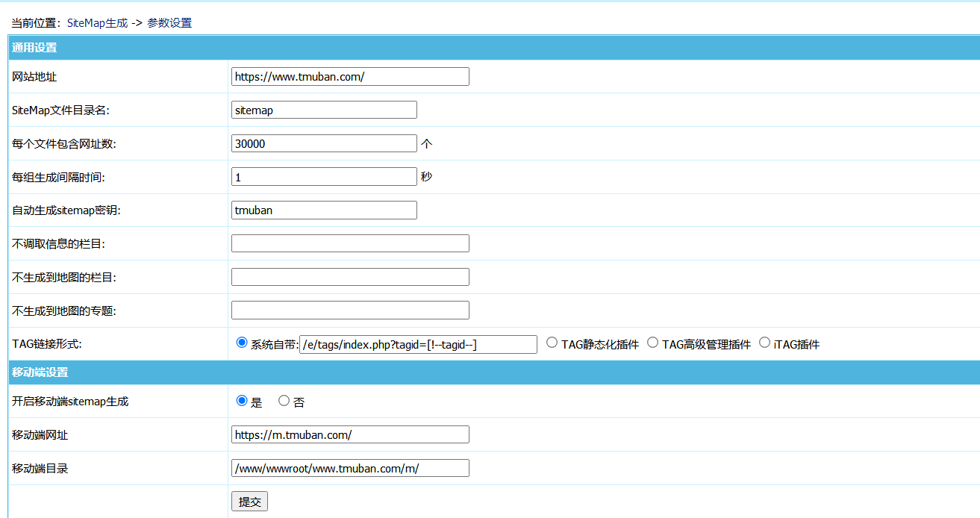980x518 pixels.
Task: Select the TAG高级管理插件 radio option
Action: click(653, 343)
